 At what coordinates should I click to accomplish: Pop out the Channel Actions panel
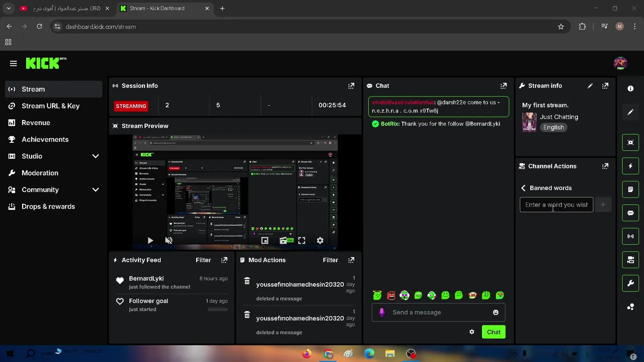(x=605, y=166)
